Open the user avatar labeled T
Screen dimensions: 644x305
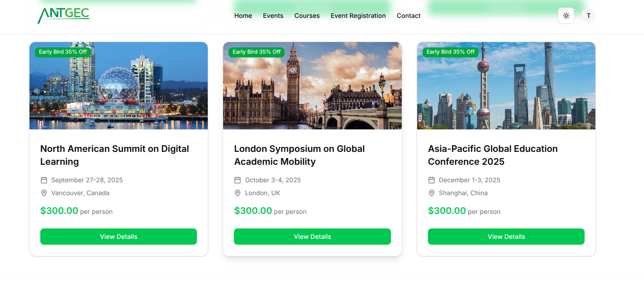click(x=588, y=15)
